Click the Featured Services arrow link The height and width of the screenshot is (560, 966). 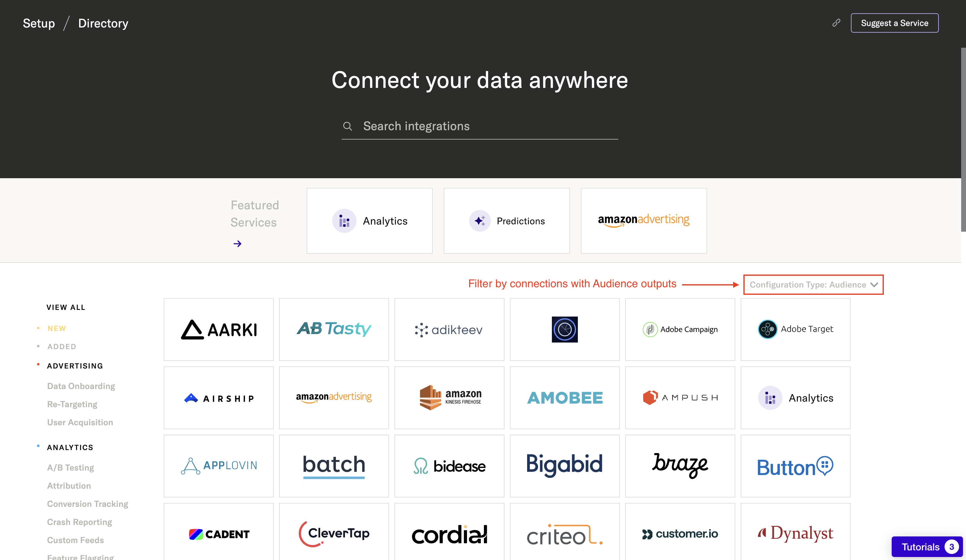tap(237, 243)
